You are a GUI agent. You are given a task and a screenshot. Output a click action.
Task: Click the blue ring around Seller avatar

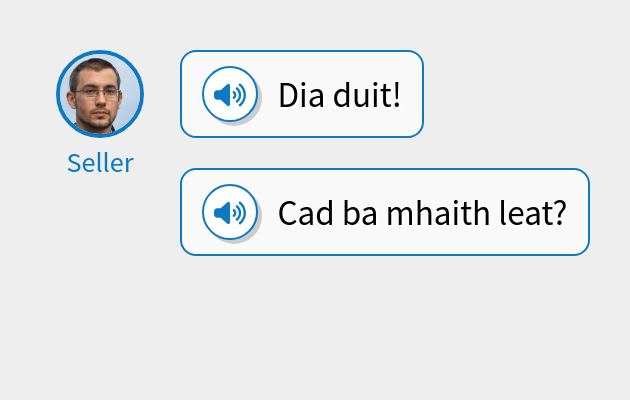click(x=100, y=52)
